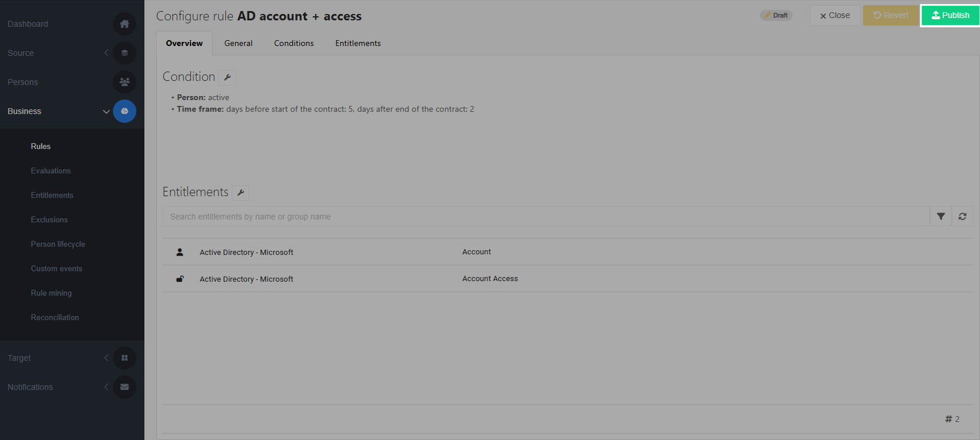Publish the rule
The height and width of the screenshot is (440, 980).
click(950, 16)
